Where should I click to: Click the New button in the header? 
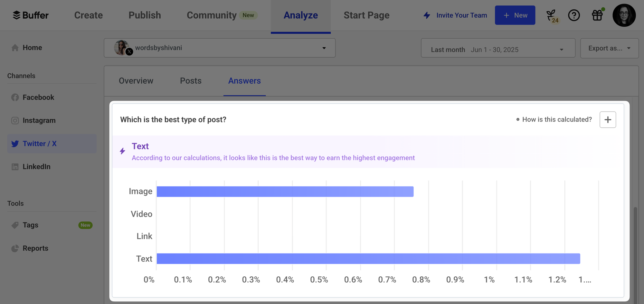click(515, 15)
